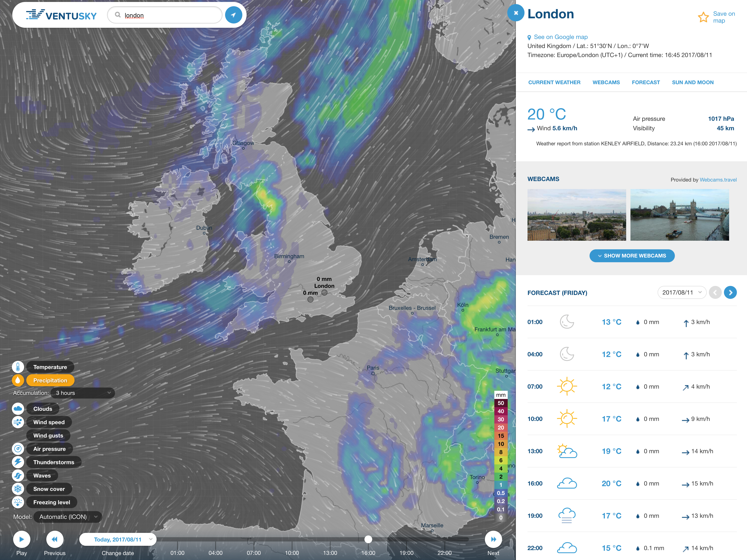The width and height of the screenshot is (747, 560).
Task: Enable the Wind gusts layer
Action: (x=48, y=435)
